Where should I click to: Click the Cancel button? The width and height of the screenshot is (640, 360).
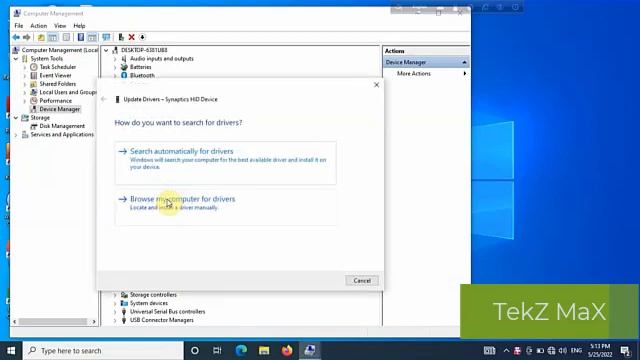pos(362,281)
